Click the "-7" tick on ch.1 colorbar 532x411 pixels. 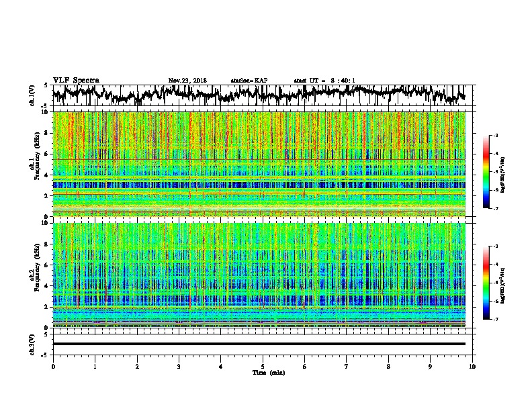click(496, 208)
